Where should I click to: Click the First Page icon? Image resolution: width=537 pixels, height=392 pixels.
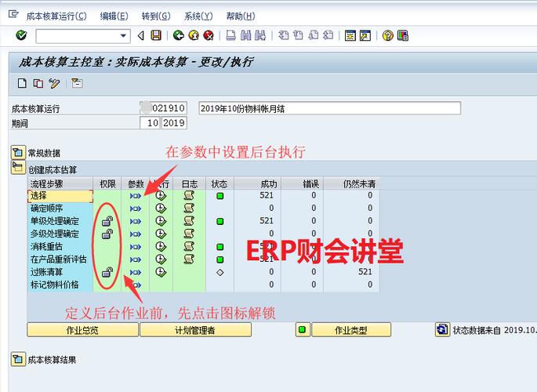point(283,35)
